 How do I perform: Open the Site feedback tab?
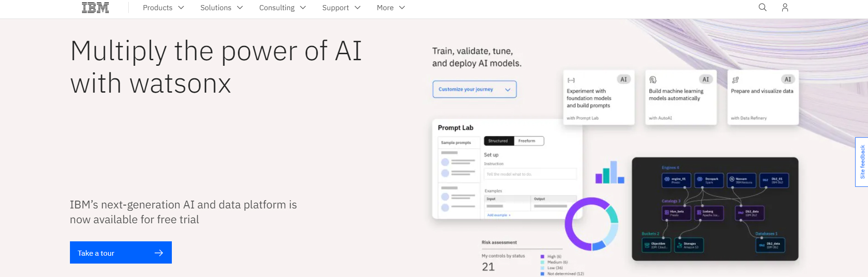click(x=862, y=162)
